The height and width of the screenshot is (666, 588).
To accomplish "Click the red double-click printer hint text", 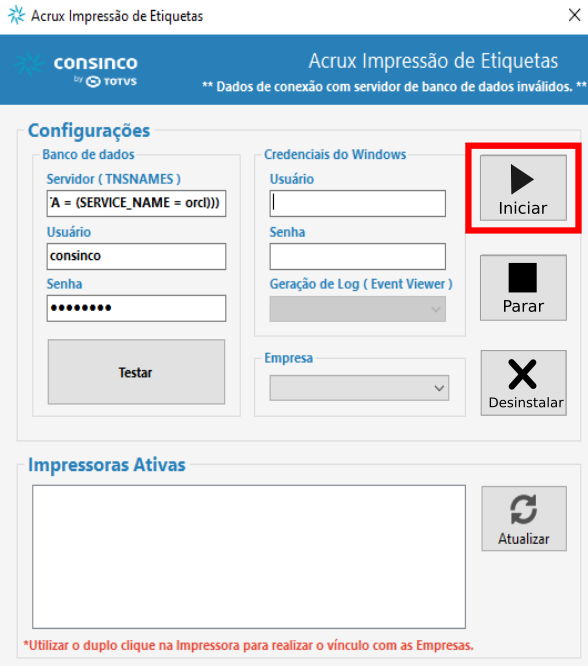I will 248,645.
